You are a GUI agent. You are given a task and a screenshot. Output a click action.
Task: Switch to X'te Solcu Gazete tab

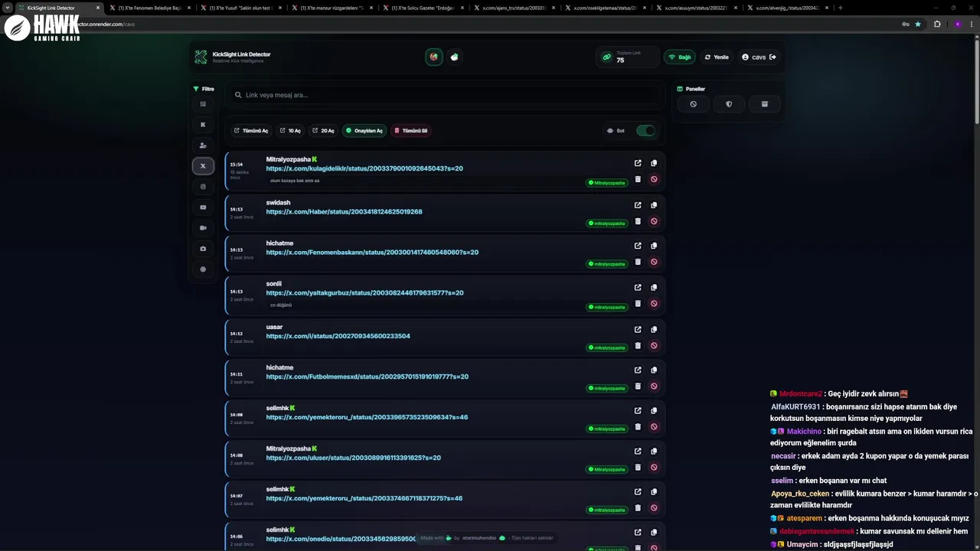click(423, 8)
